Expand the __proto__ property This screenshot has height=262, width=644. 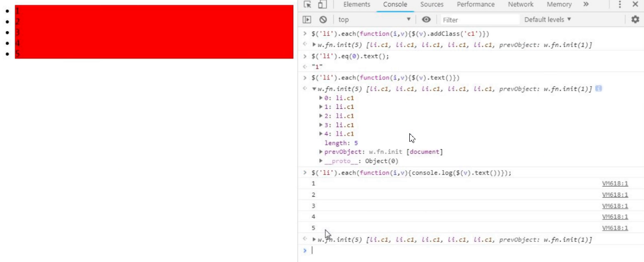pyautogui.click(x=321, y=161)
